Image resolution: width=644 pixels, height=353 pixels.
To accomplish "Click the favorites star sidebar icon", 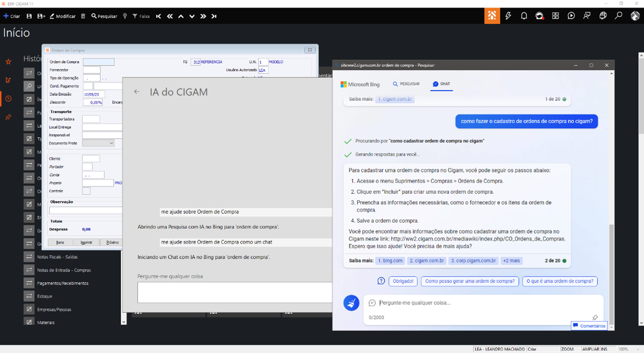I will click(x=8, y=61).
